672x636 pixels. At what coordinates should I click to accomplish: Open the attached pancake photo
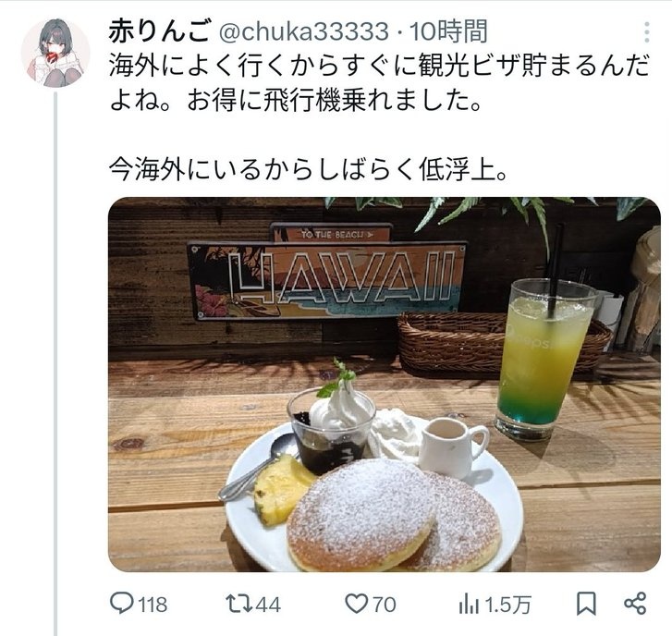click(x=384, y=385)
